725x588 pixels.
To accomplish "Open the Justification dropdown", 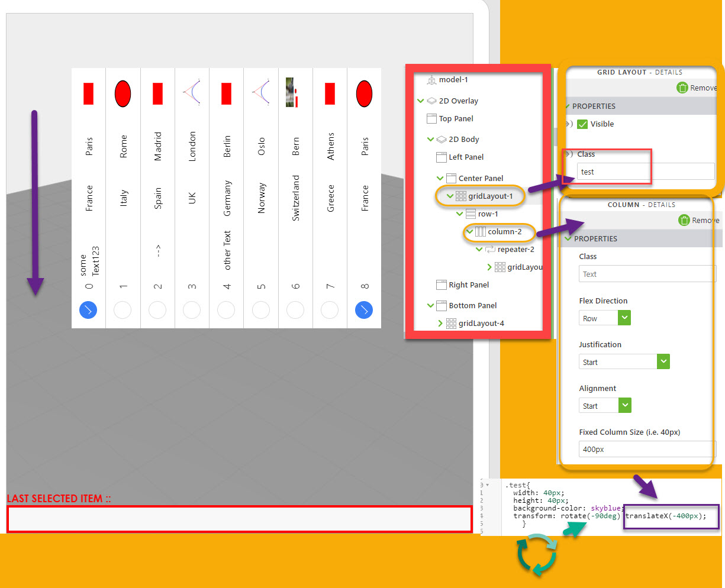I will 662,361.
